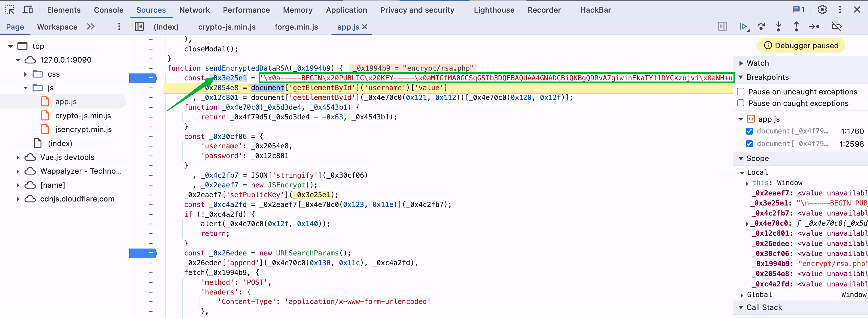Collapse the Breakpoints section
This screenshot has width=868, height=318.
[x=741, y=77]
